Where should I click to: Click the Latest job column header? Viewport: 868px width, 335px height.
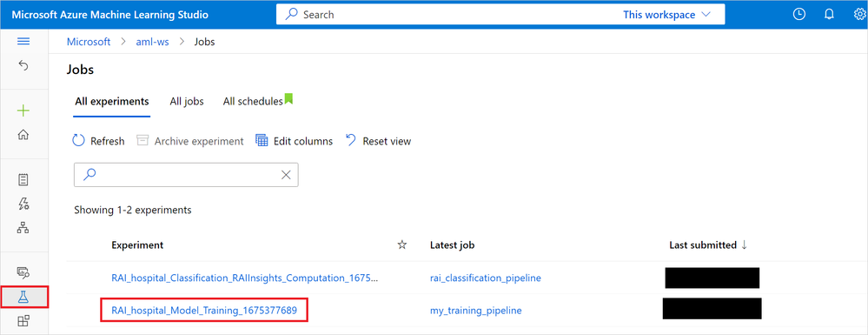coord(453,245)
